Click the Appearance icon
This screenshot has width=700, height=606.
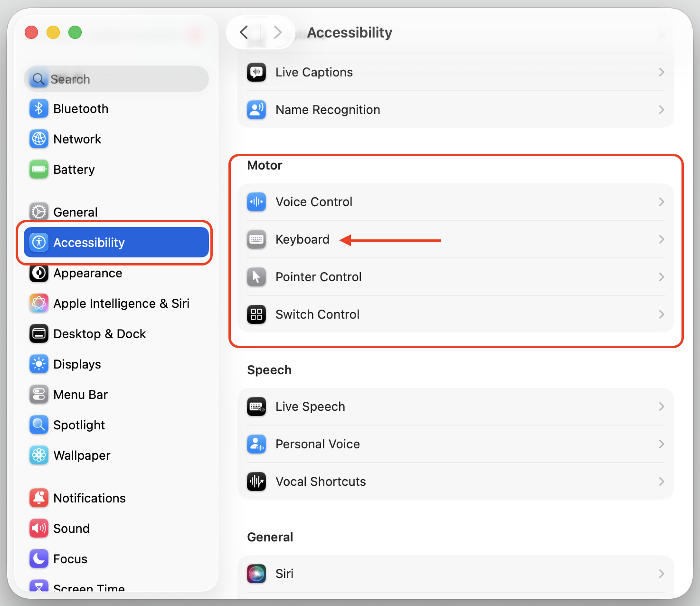39,273
